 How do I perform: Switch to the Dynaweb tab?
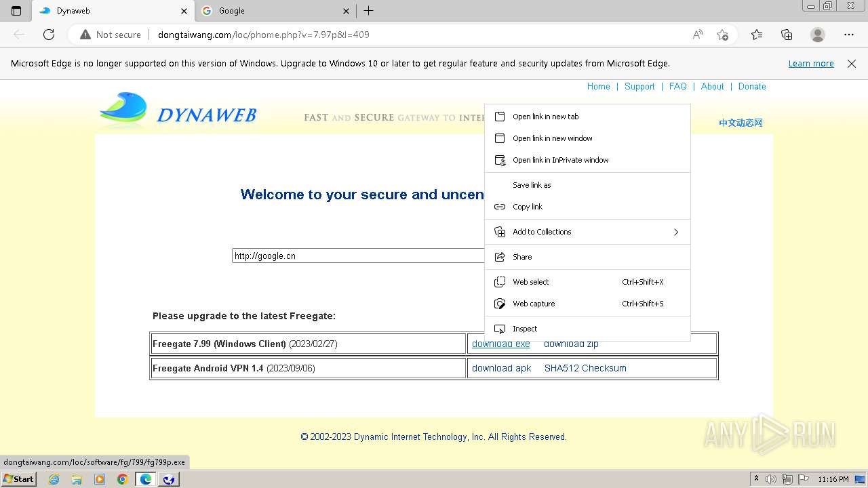point(113,11)
